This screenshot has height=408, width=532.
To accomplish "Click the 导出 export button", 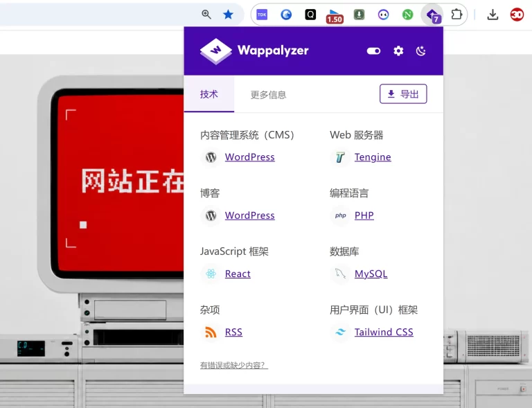I will tap(403, 94).
